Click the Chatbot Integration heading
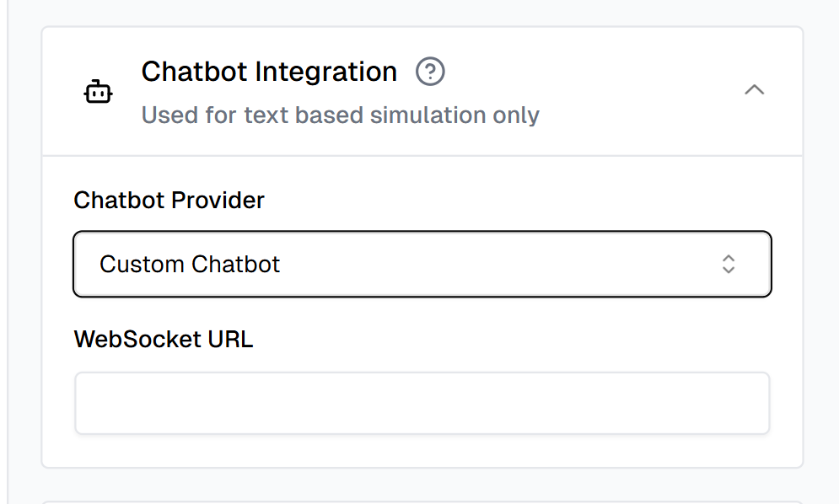The height and width of the screenshot is (504, 839). pos(270,72)
